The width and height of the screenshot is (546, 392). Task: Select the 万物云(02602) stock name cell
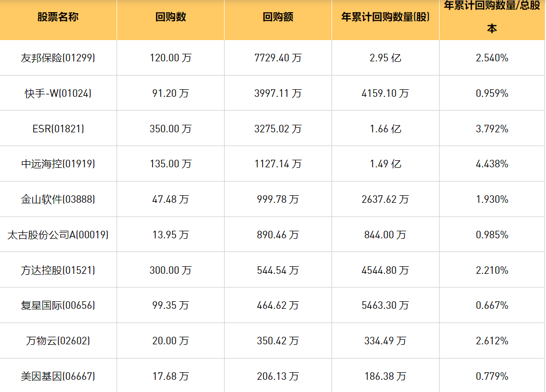click(58, 341)
